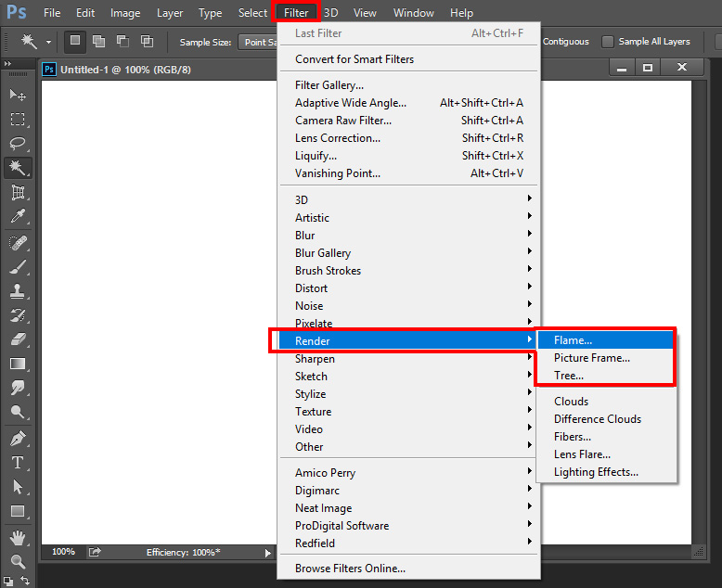Expand the Neat Image submenu
Image resolution: width=722 pixels, height=588 pixels.
point(408,508)
